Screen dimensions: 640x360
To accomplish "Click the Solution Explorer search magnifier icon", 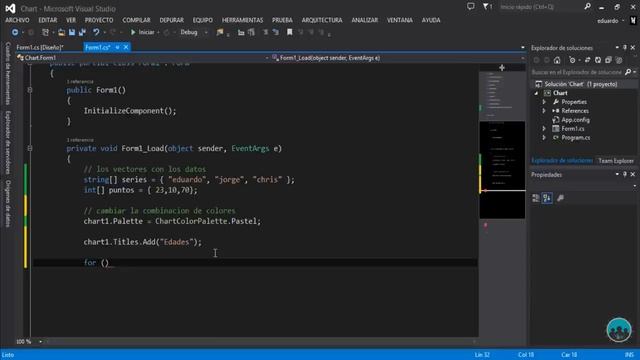I will [628, 72].
